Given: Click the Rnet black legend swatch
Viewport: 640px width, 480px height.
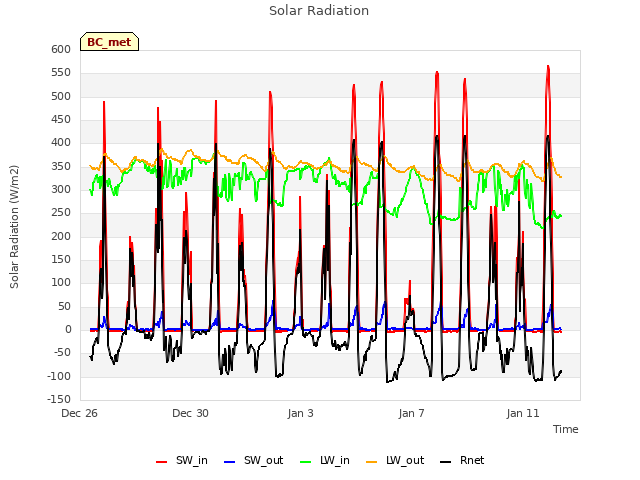Looking at the screenshot, I should click(446, 462).
